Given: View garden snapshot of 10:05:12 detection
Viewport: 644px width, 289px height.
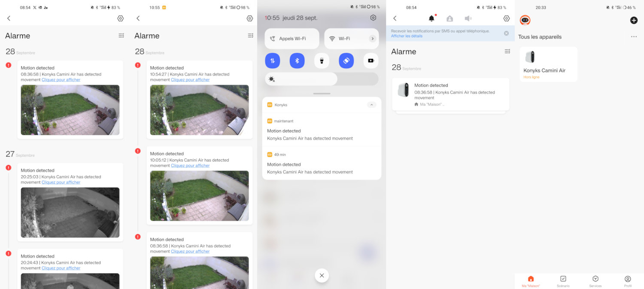Looking at the screenshot, I should click(199, 196).
